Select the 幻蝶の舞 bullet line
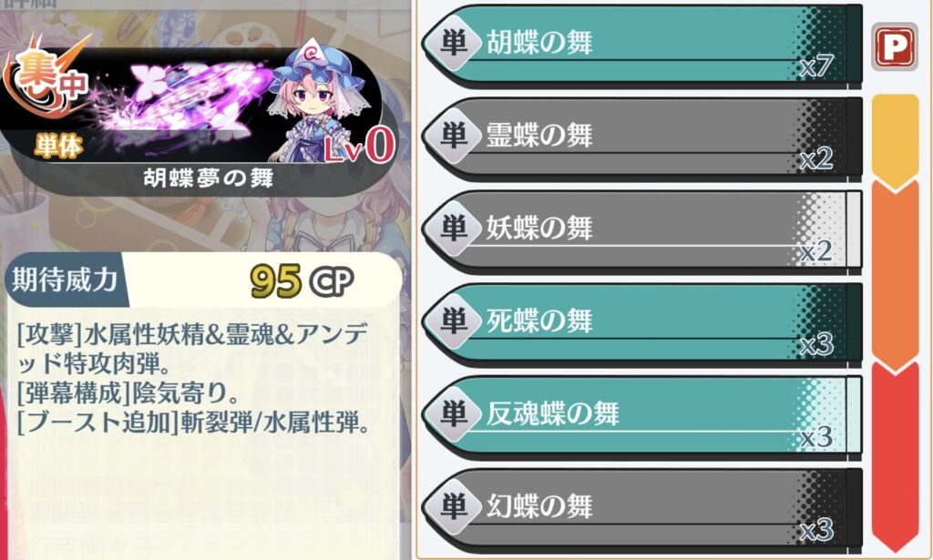Viewport: 933px width, 560px height. (642, 508)
